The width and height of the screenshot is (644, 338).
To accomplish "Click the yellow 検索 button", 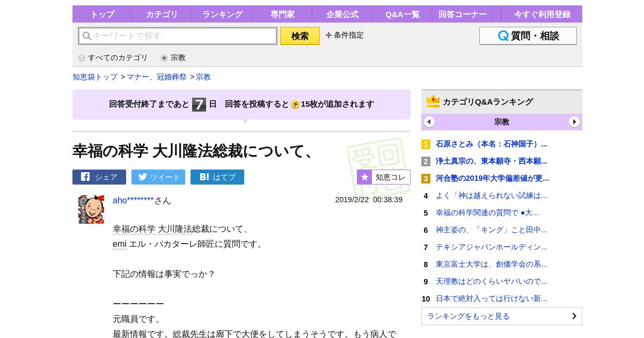I will point(300,36).
